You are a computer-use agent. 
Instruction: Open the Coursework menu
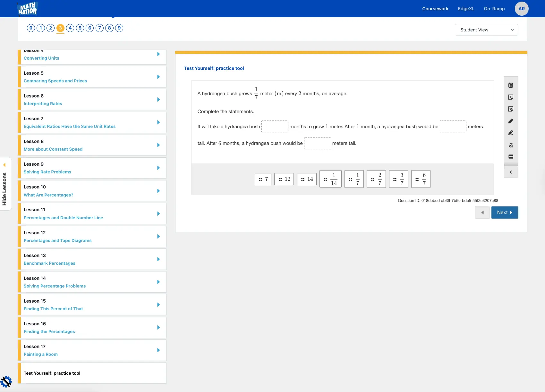point(435,9)
